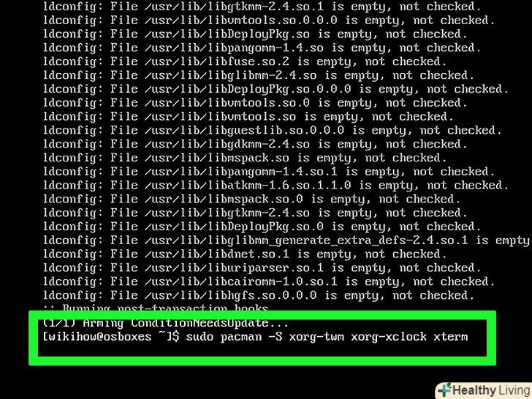This screenshot has width=532, height=399.
Task: Select the word xterm in the command
Action: [451, 337]
